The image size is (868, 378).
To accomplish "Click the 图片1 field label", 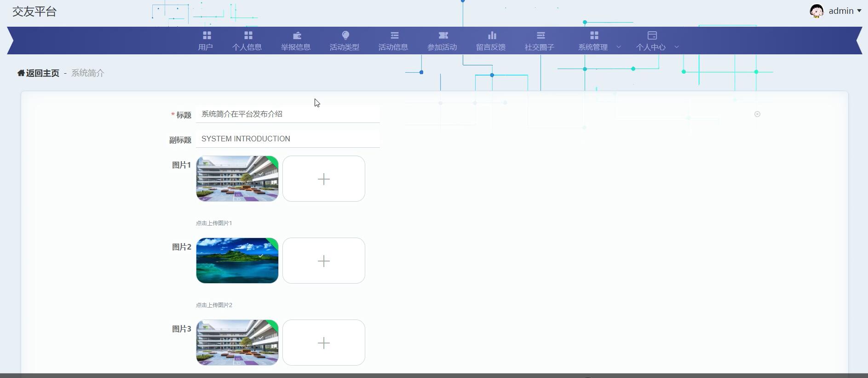I will click(182, 165).
